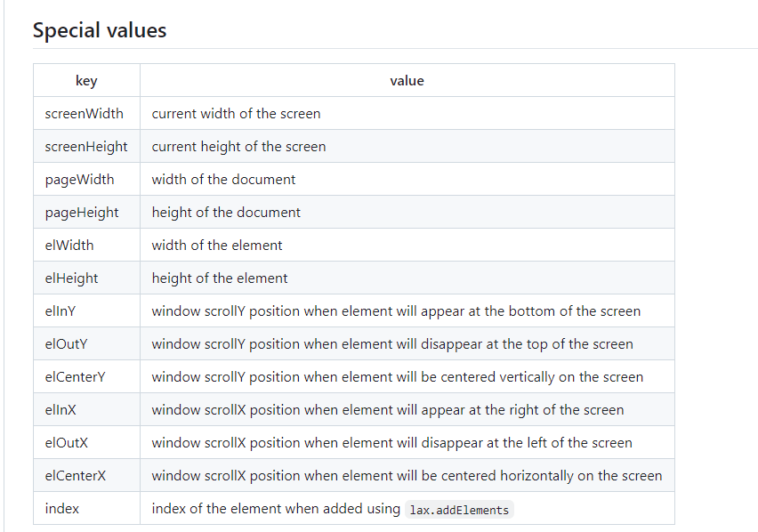The height and width of the screenshot is (532, 758).
Task: Click the pageHeight key cell
Action: (x=86, y=212)
